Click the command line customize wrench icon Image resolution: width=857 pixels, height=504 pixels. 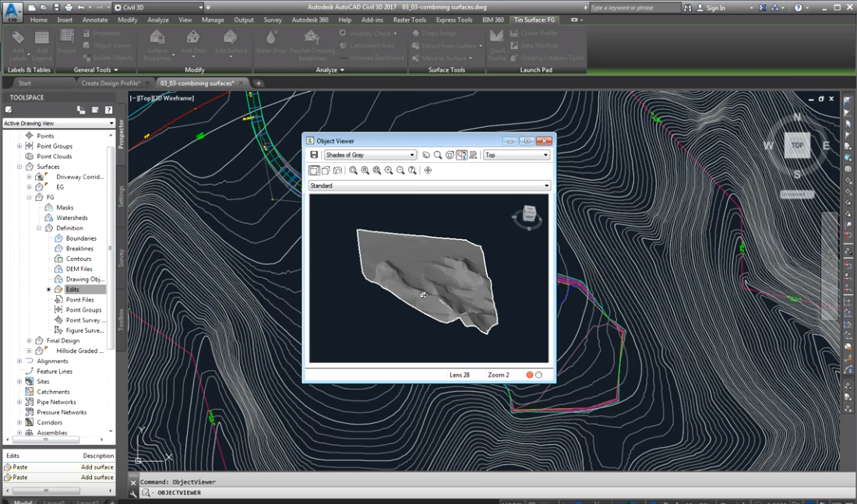[133, 493]
